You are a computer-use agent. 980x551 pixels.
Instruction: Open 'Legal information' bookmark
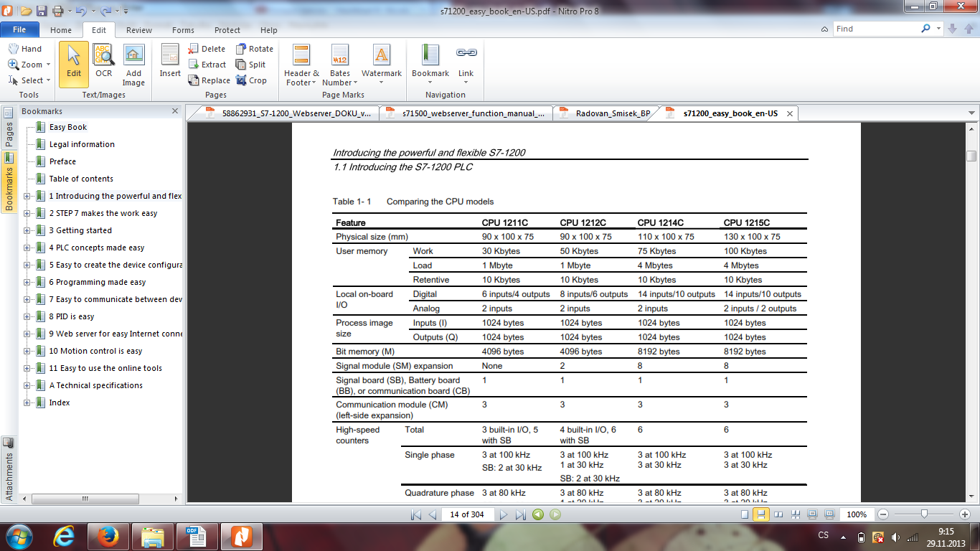[x=82, y=144]
